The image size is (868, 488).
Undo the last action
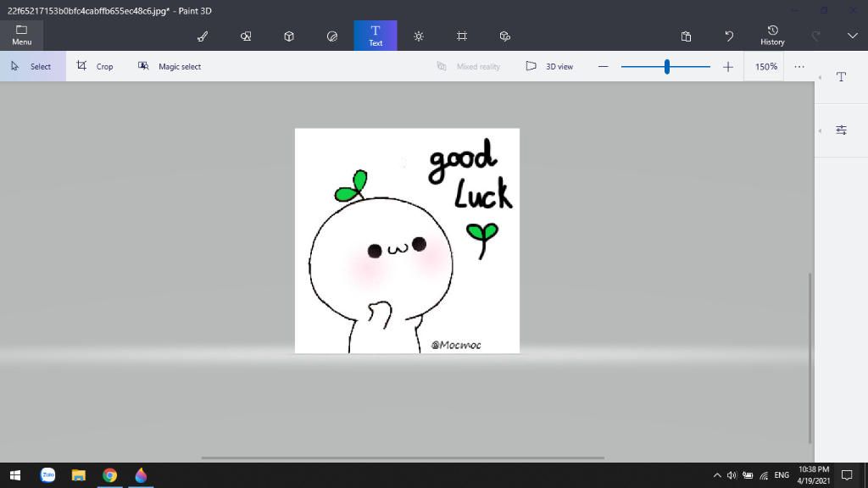click(729, 36)
